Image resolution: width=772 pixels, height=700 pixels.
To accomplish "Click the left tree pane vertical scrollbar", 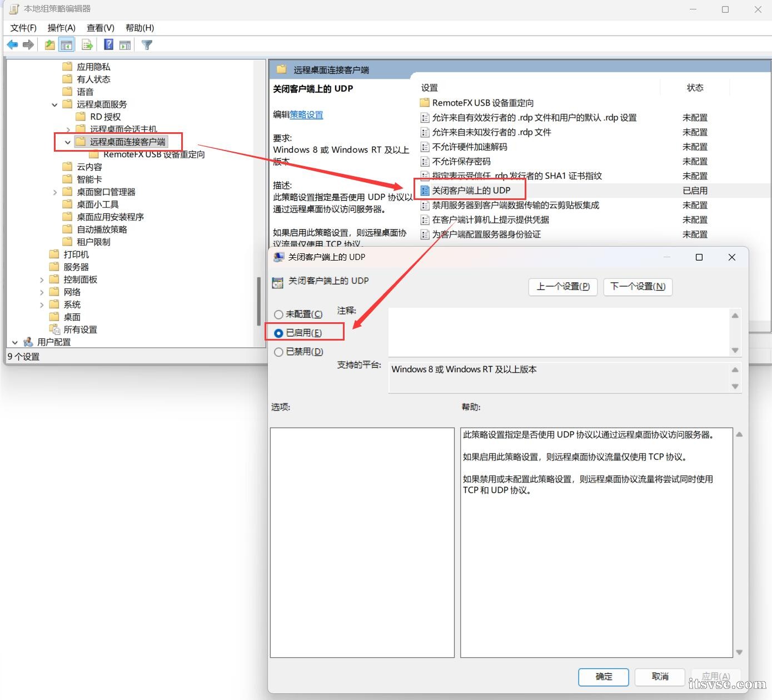I will (x=258, y=300).
